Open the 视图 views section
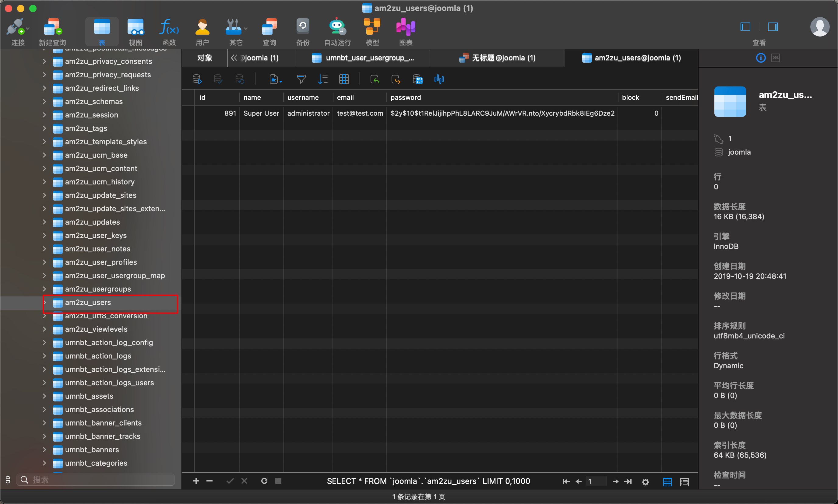This screenshot has width=838, height=504. click(x=135, y=32)
